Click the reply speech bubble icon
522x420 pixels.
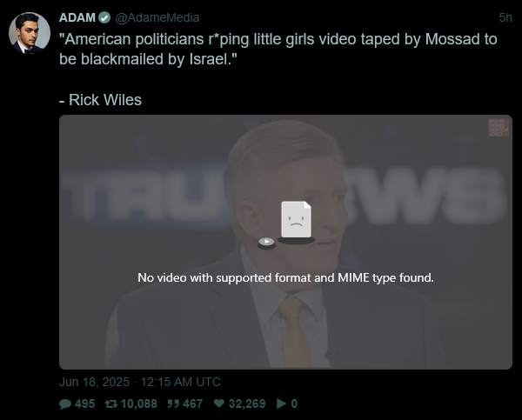(65, 403)
